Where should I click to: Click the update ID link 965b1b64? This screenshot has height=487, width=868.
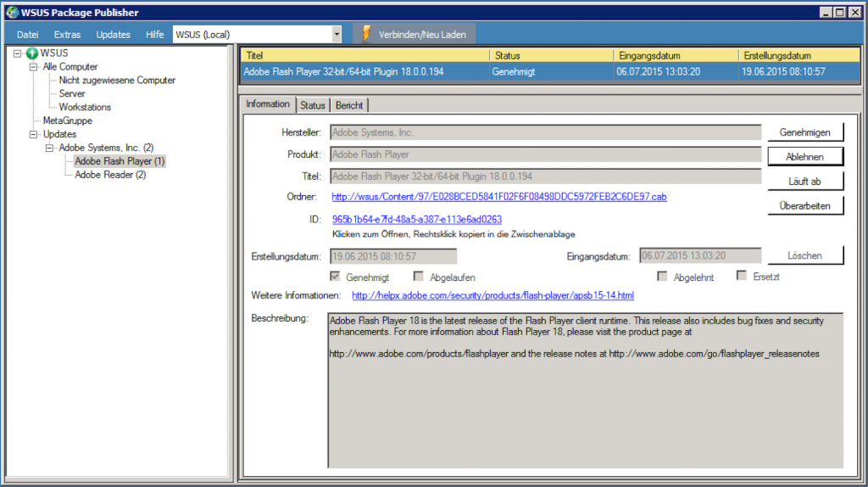(417, 220)
